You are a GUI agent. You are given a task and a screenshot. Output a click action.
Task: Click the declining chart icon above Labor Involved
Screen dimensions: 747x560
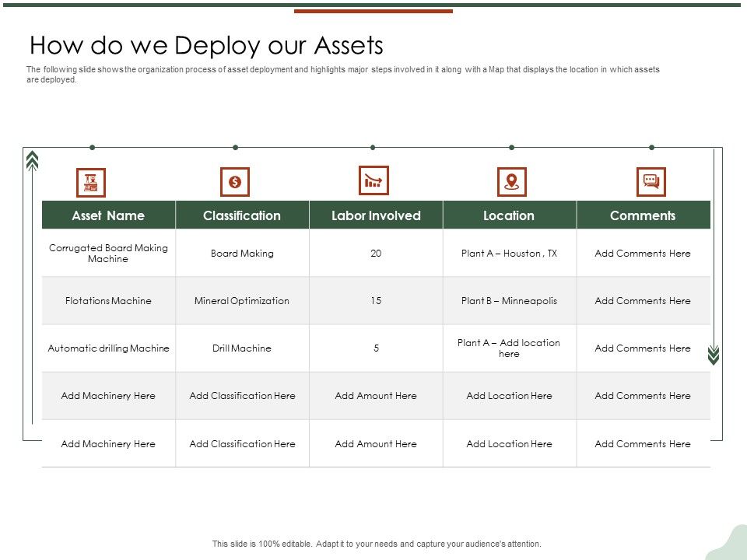coord(373,180)
